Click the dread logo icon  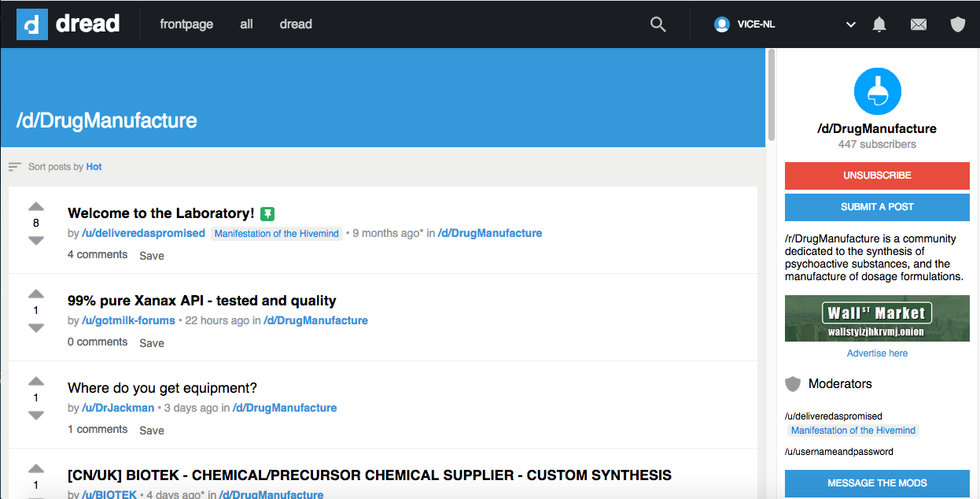tap(32, 24)
